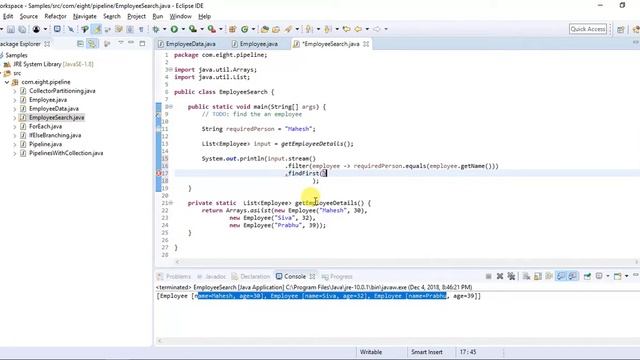Toggle Show Whitespace Characters pilcrow button
The height and width of the screenshot is (360, 640).
tap(141, 29)
